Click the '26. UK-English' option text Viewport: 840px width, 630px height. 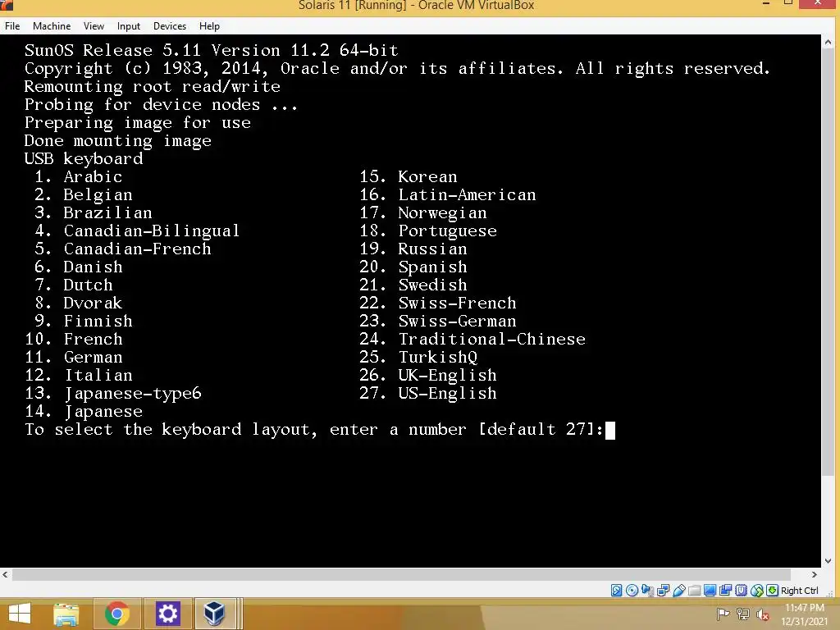(x=428, y=376)
